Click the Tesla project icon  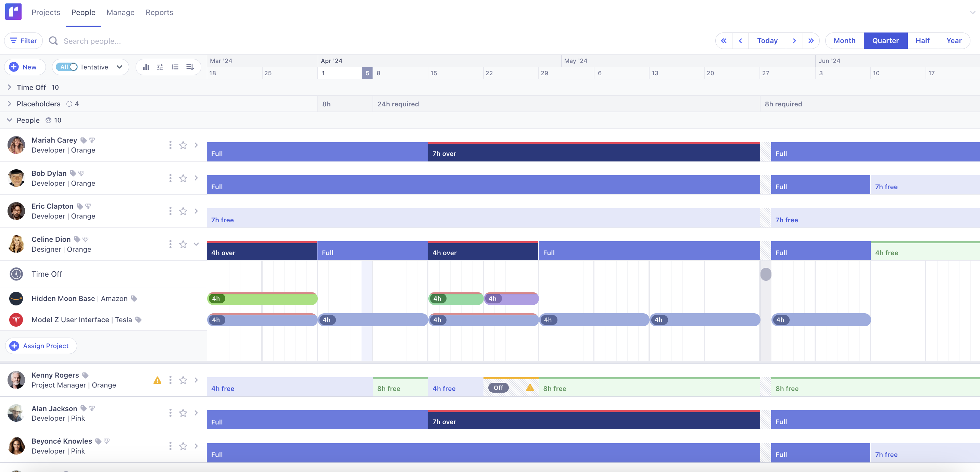click(x=16, y=319)
